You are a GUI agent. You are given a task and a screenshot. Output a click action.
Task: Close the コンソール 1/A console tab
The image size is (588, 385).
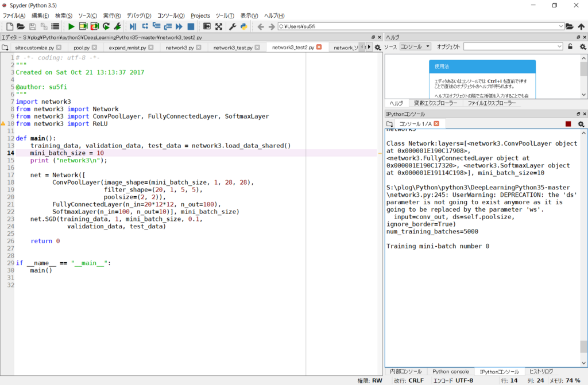coord(436,123)
